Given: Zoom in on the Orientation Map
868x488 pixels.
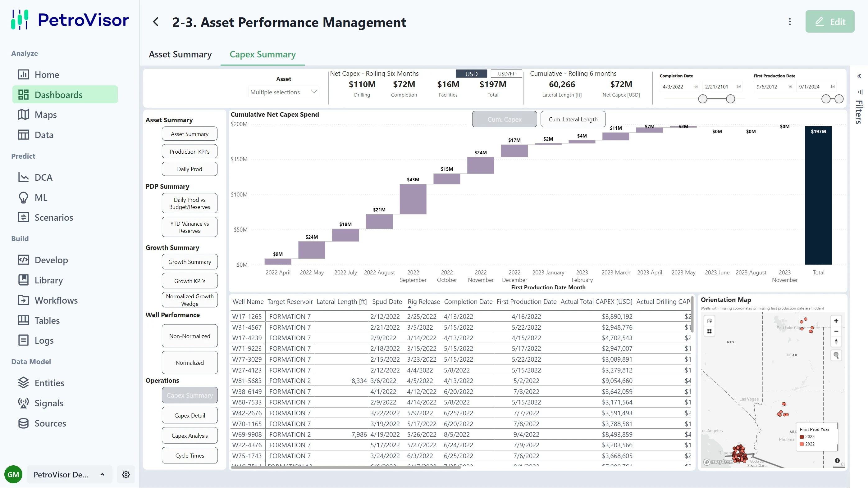Looking at the screenshot, I should pos(836,321).
